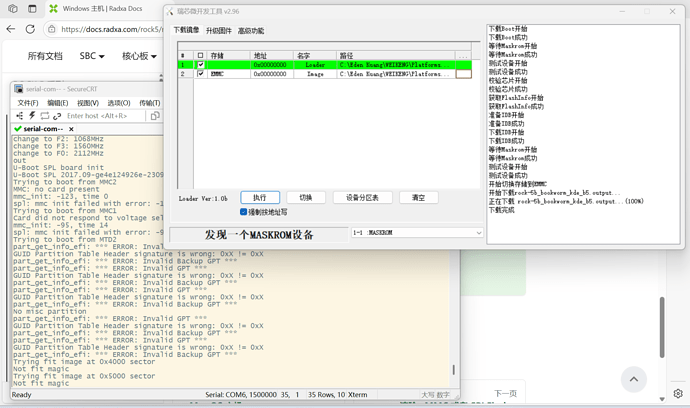Screen dimensions: 690x408
Task: Close the Rockchip development tool window
Action: [672, 11]
